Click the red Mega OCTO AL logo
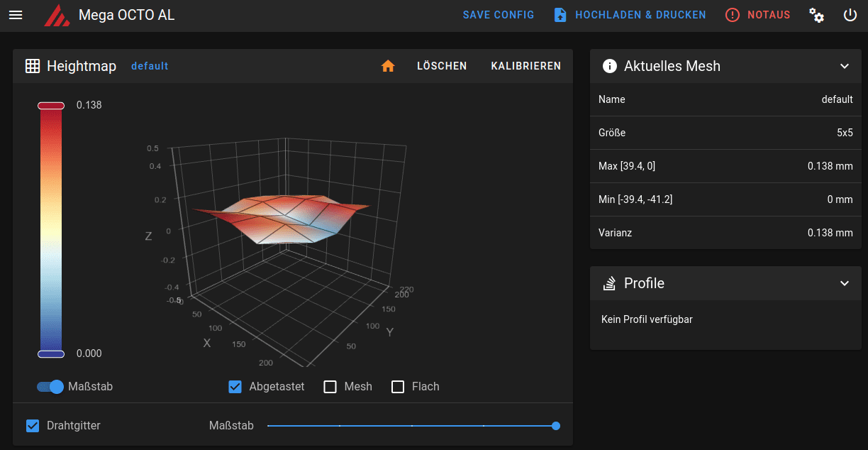The width and height of the screenshot is (868, 450). pyautogui.click(x=57, y=15)
